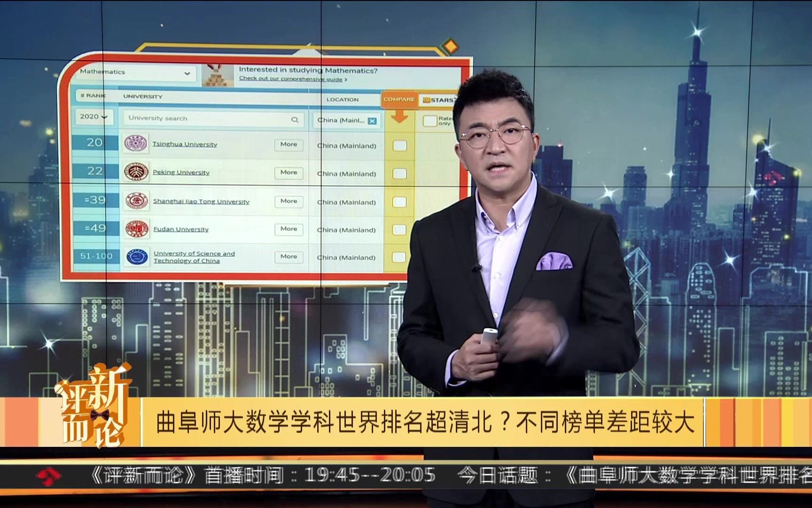Open Peking University link

pyautogui.click(x=181, y=173)
